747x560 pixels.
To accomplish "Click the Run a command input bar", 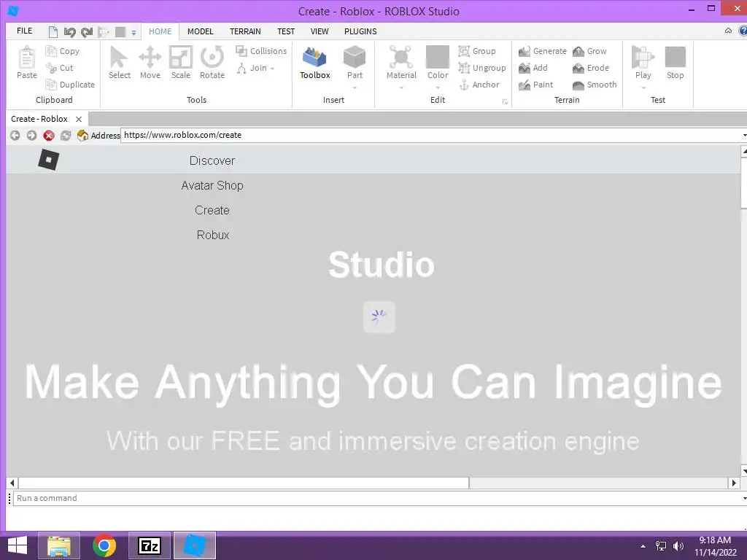I will click(379, 498).
